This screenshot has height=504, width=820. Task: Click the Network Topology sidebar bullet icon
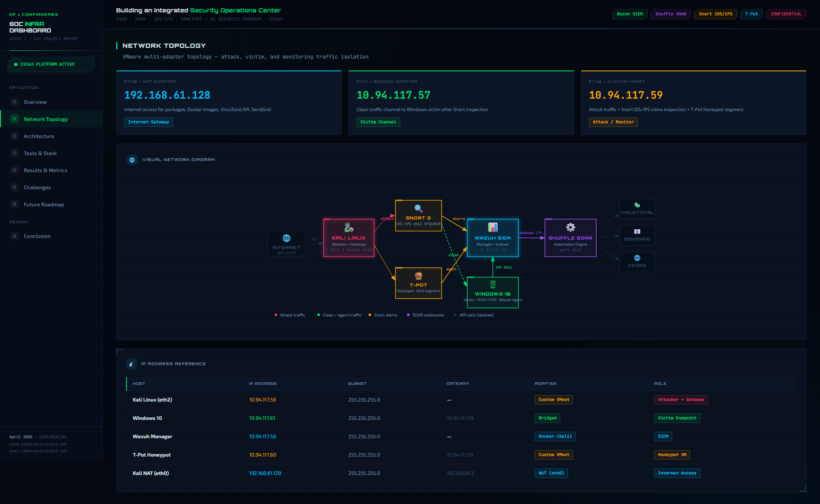15,119
